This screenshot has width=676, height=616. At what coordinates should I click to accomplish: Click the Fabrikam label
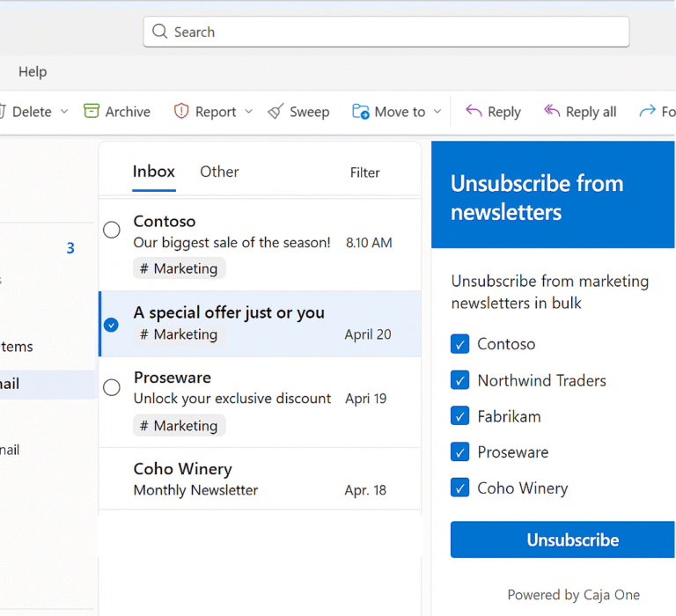coord(509,416)
